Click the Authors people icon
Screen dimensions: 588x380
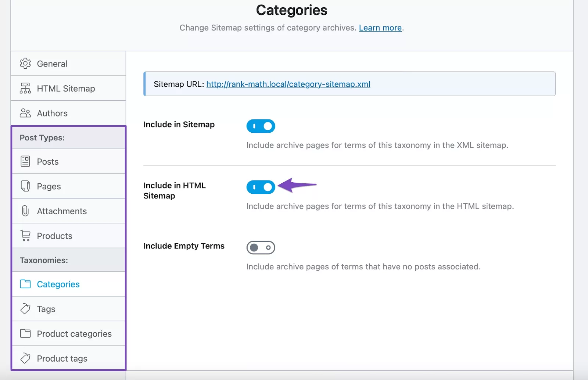25,113
